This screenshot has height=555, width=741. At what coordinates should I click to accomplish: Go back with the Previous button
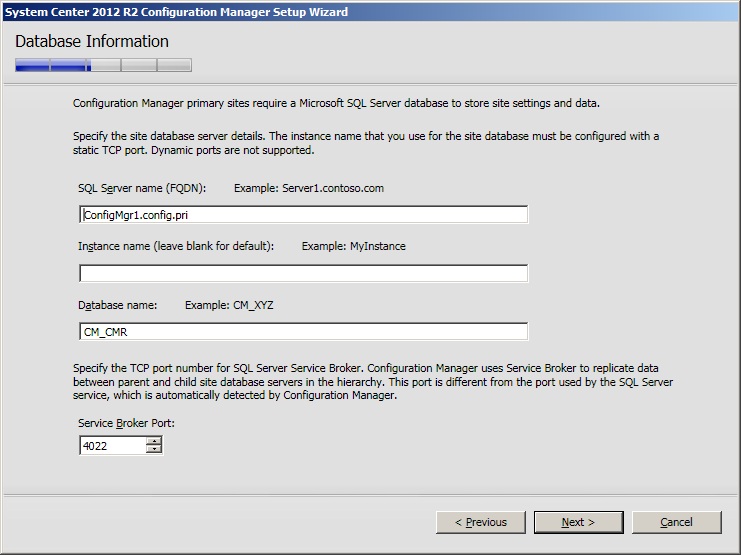(481, 522)
